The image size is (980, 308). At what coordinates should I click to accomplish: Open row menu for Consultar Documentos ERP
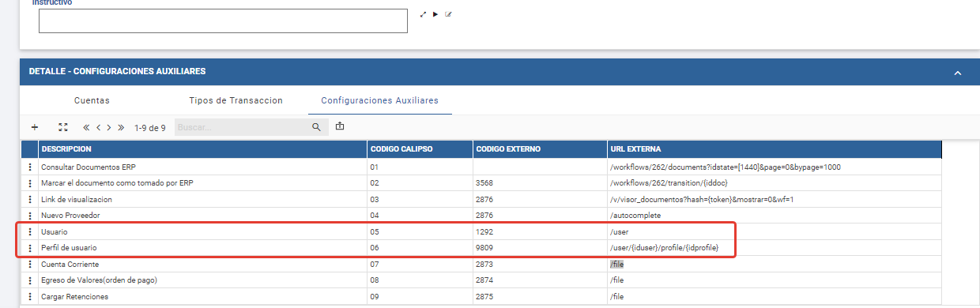coord(30,167)
